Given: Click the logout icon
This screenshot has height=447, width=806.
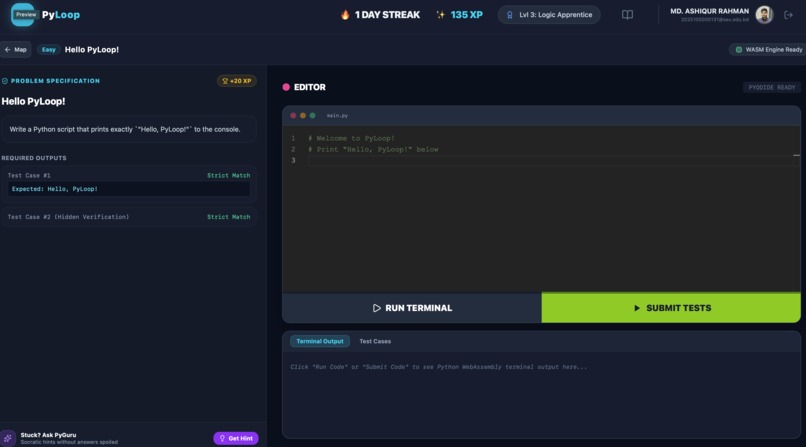Looking at the screenshot, I should 788,15.
